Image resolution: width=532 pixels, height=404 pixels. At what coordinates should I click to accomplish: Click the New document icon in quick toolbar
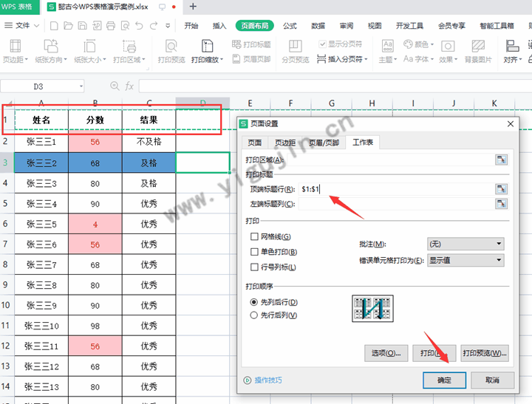point(54,26)
